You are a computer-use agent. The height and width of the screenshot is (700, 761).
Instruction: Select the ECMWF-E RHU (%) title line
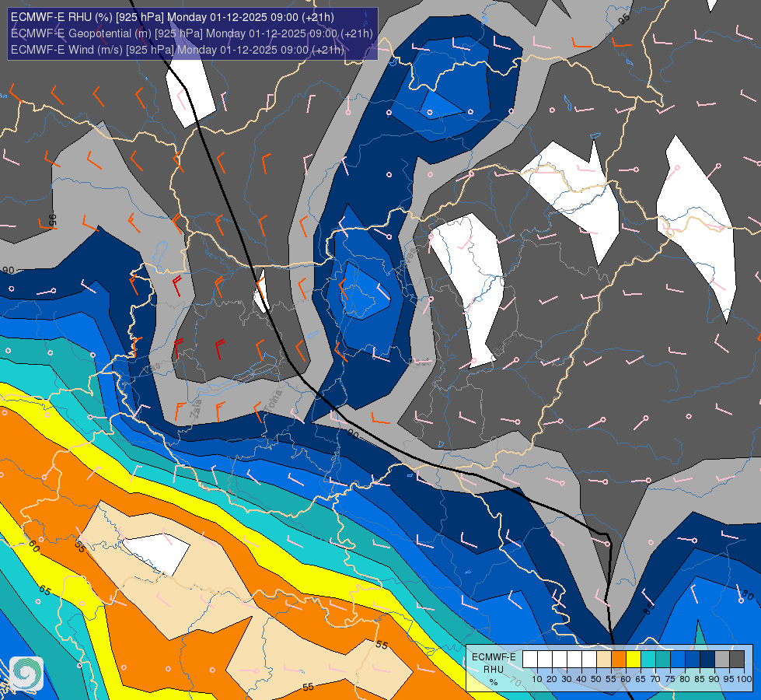(173, 17)
